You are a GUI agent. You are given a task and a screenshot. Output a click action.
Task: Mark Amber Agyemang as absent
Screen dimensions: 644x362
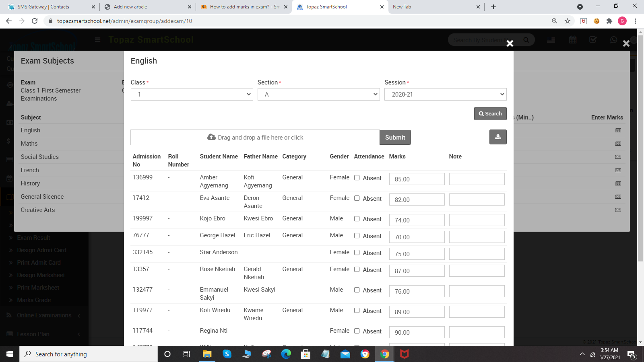pyautogui.click(x=357, y=178)
